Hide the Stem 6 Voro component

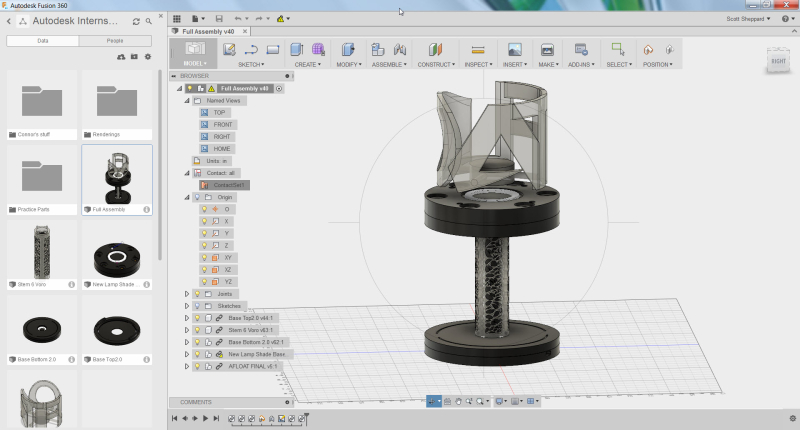tap(196, 330)
